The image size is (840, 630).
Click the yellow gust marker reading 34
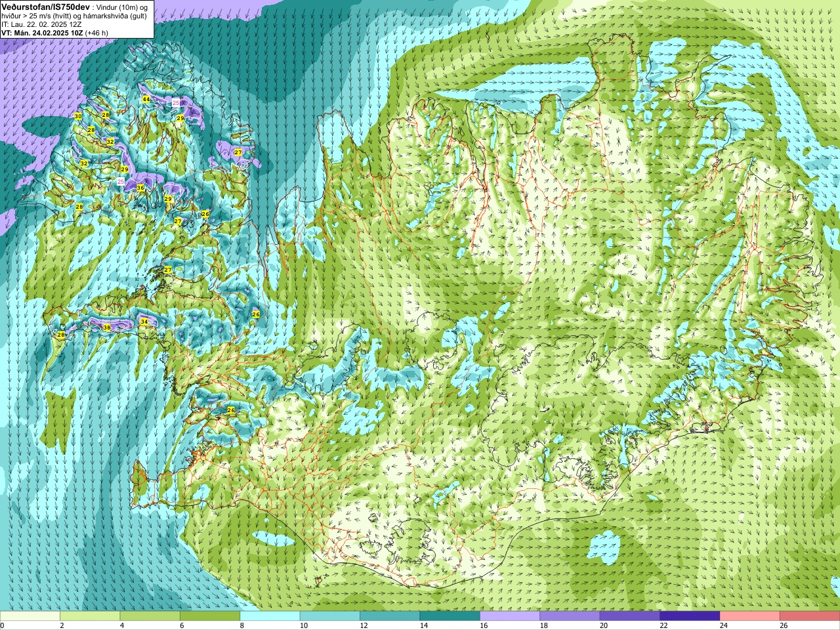point(144,322)
